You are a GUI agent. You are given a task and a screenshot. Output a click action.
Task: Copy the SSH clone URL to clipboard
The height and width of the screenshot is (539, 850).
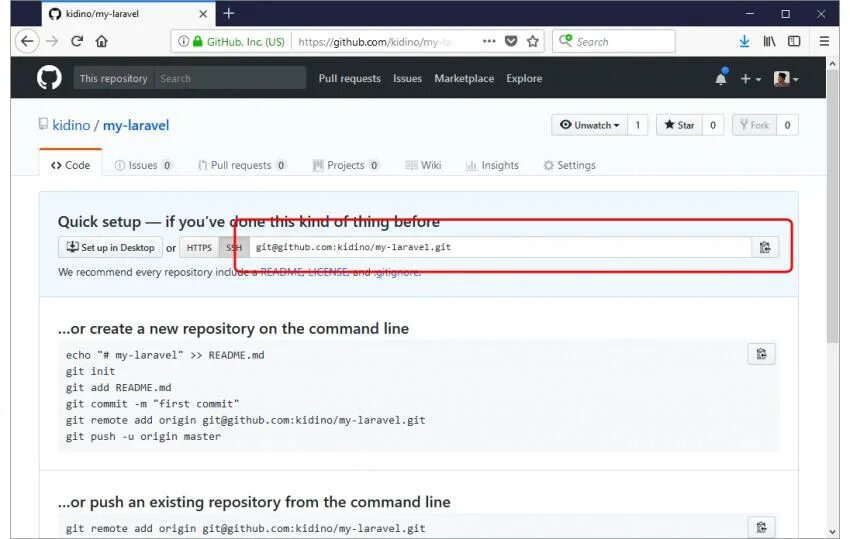(765, 247)
